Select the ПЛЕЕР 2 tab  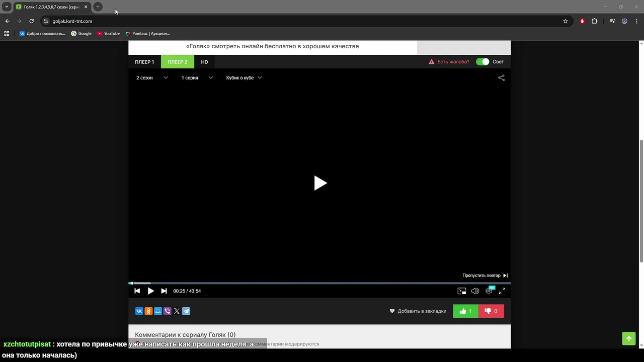point(178,62)
